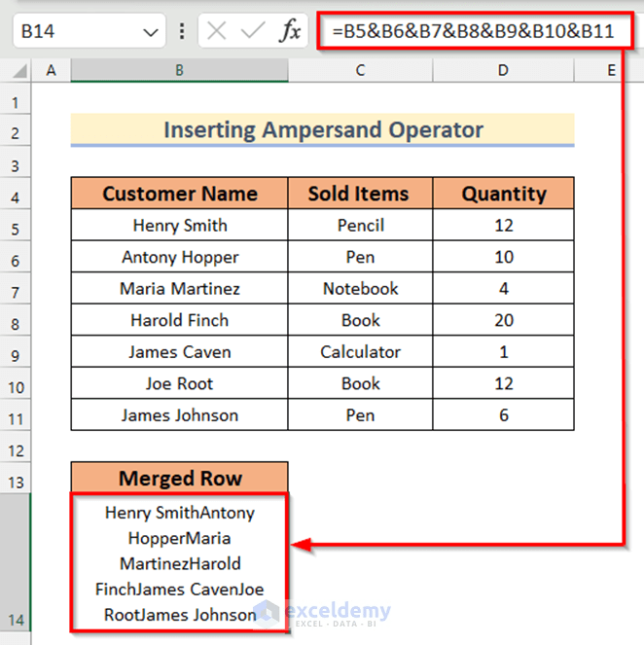Select quantity 10 cell
Image resolution: width=644 pixels, height=645 pixels.
503,257
